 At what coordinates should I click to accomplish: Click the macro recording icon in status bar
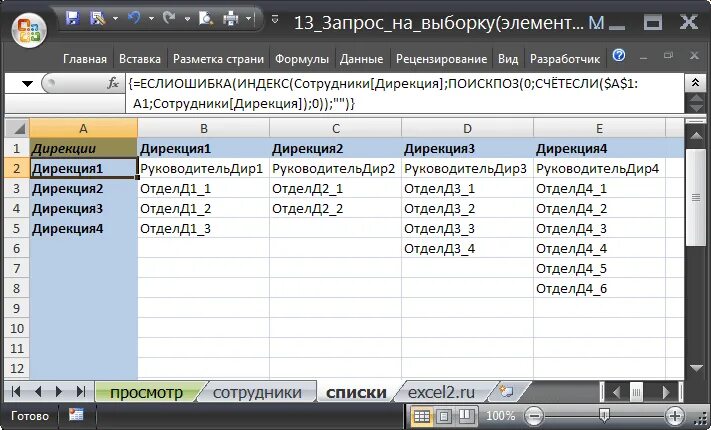coord(76,415)
